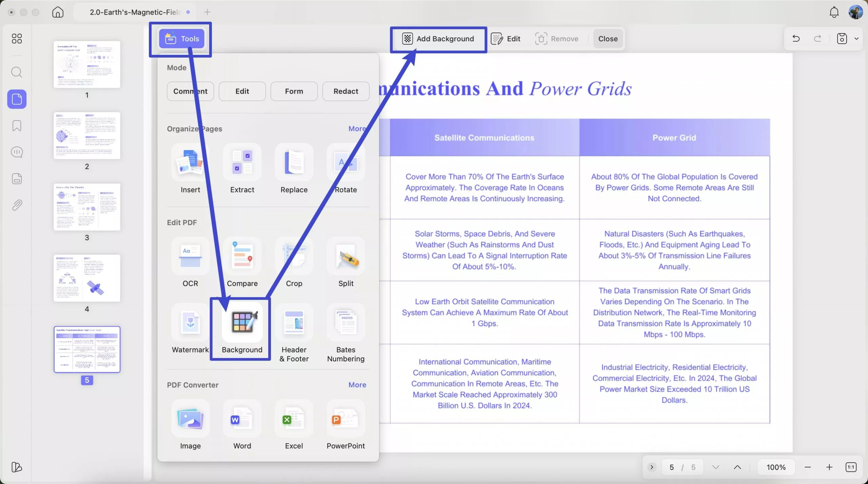Select page 4 thumbnail
The width and height of the screenshot is (868, 484).
pyautogui.click(x=87, y=278)
